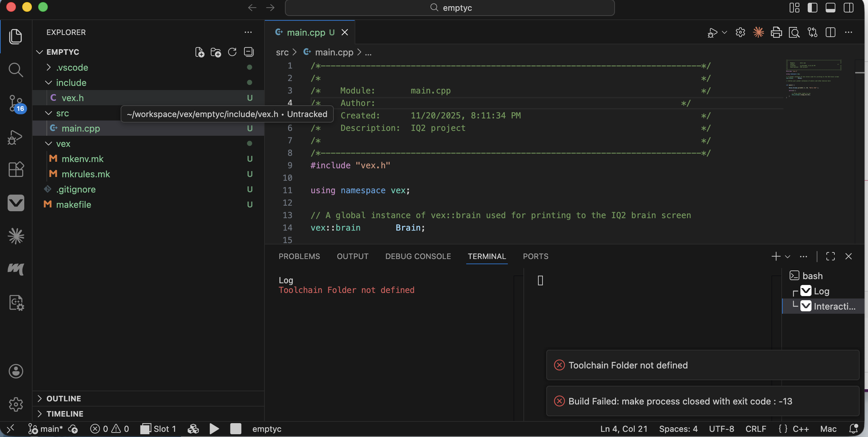This screenshot has height=437, width=868.
Task: Switch to the PROBLEMS tab
Action: click(299, 257)
